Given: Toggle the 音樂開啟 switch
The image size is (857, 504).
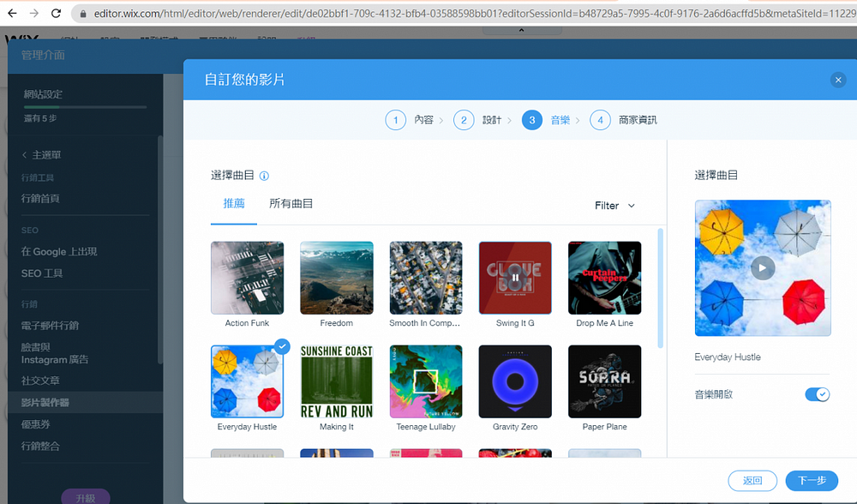Looking at the screenshot, I should click(817, 394).
